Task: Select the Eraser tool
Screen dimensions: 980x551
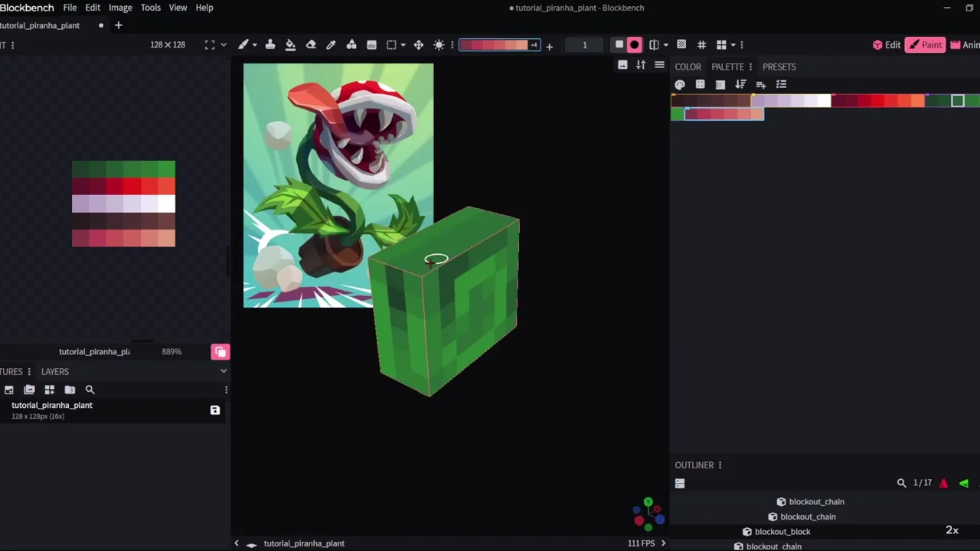Action: click(x=311, y=44)
